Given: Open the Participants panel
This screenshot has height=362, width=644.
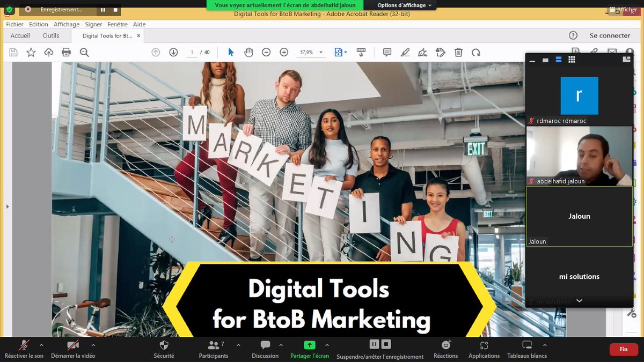Looking at the screenshot, I should tap(214, 348).
